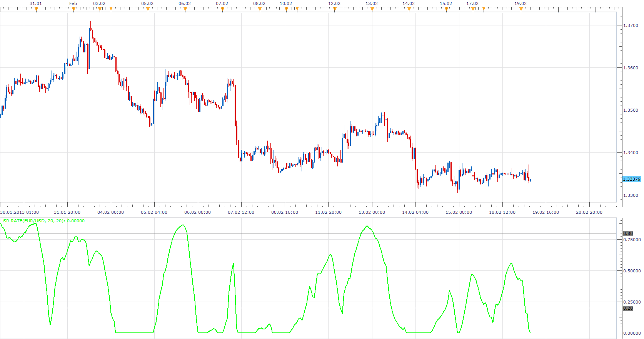
Task: Select the 03.02 day marker
Action: pyautogui.click(x=100, y=10)
